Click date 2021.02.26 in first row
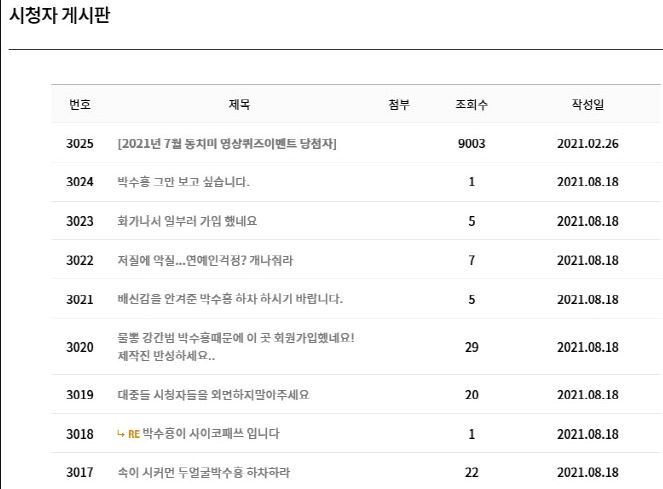 click(588, 143)
